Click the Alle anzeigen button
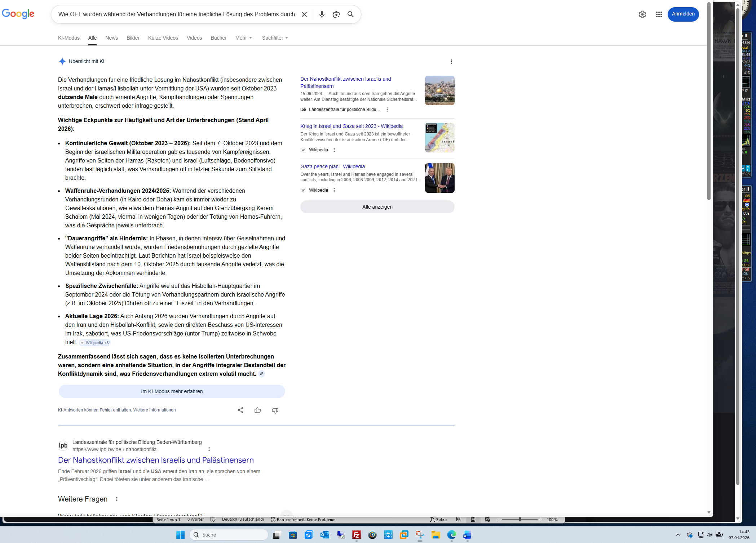The image size is (756, 543). tap(377, 207)
